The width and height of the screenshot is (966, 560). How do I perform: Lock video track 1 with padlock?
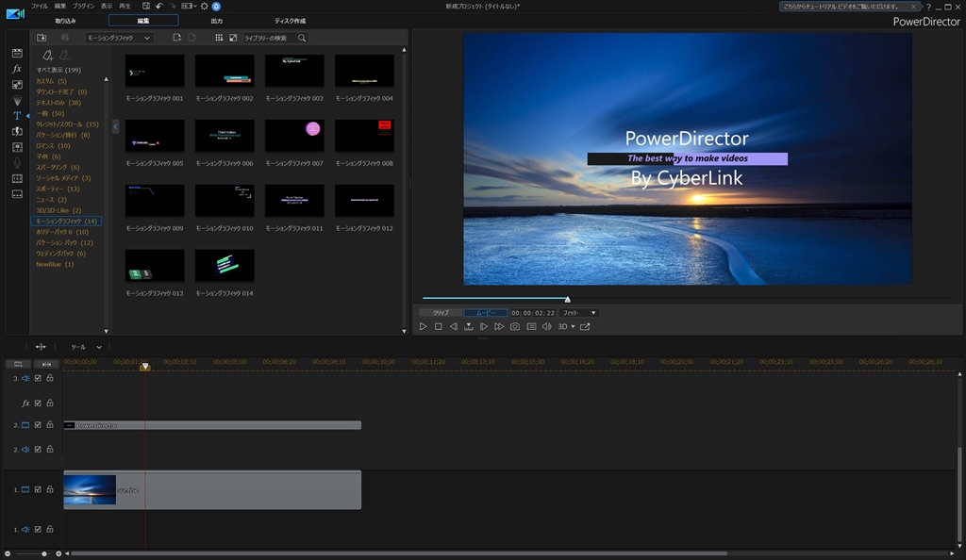[x=50, y=490]
